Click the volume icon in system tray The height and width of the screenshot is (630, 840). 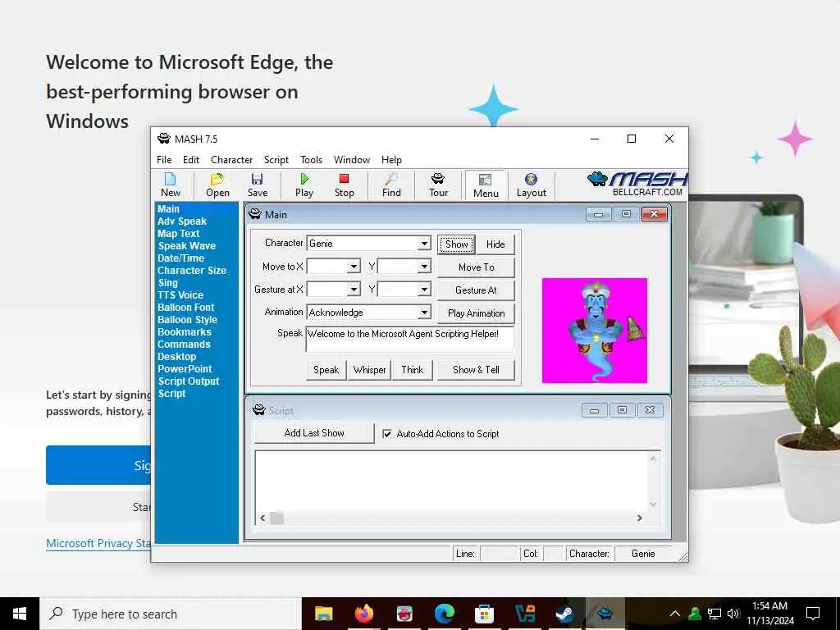[x=733, y=614]
